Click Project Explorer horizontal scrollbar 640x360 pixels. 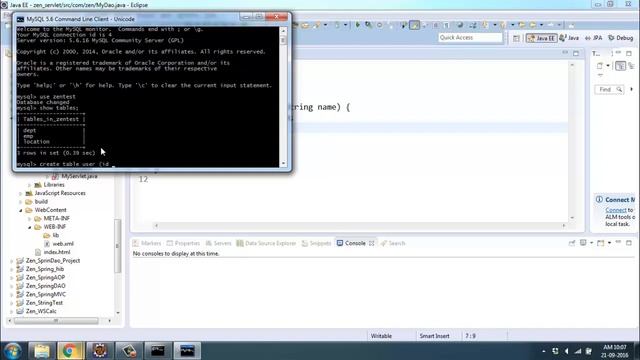[56, 321]
